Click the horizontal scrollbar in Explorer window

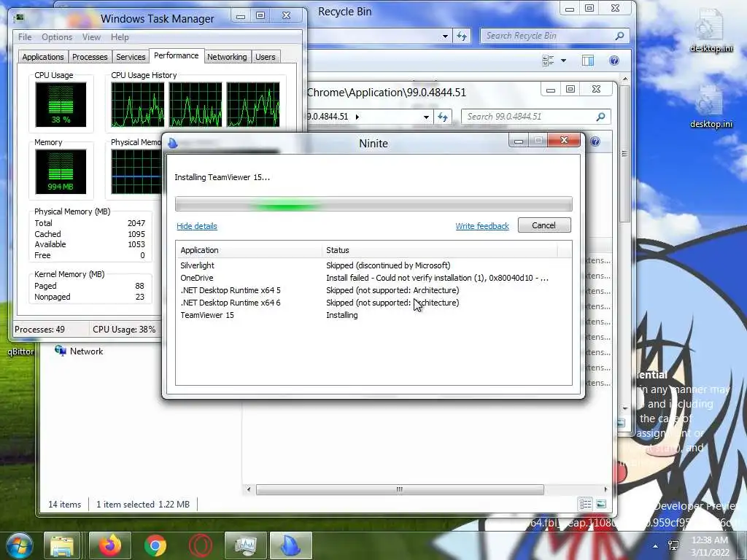click(399, 489)
